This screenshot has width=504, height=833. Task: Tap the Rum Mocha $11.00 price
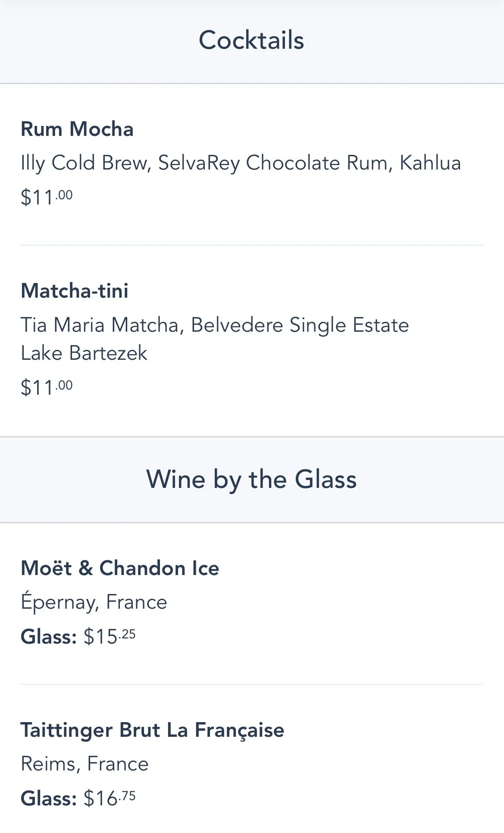coord(47,197)
